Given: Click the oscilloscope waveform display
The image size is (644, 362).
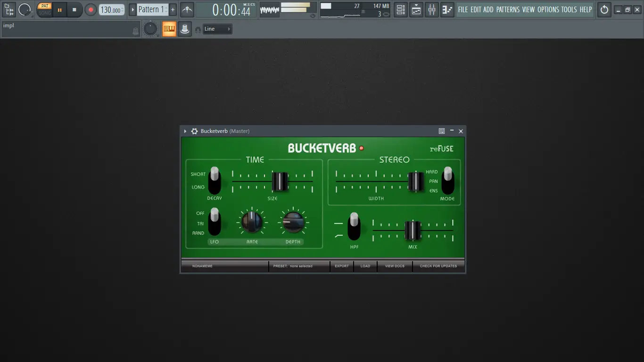Looking at the screenshot, I should click(x=270, y=9).
